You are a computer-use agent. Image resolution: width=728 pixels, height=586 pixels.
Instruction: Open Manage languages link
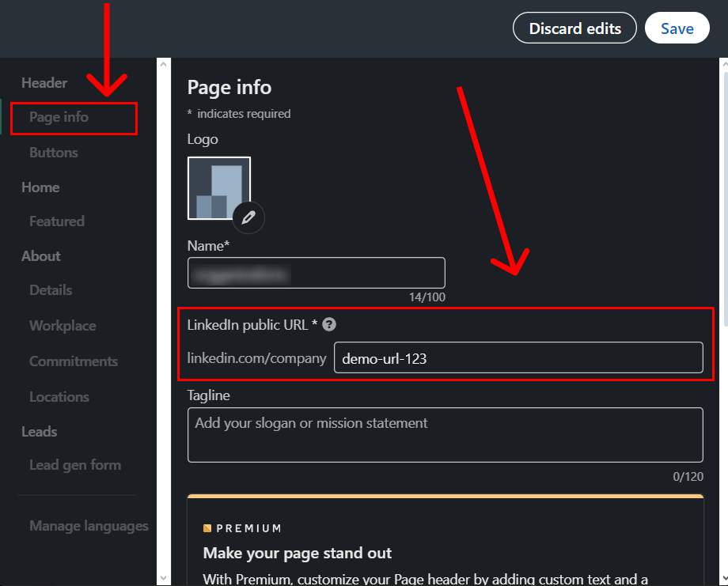pos(89,526)
